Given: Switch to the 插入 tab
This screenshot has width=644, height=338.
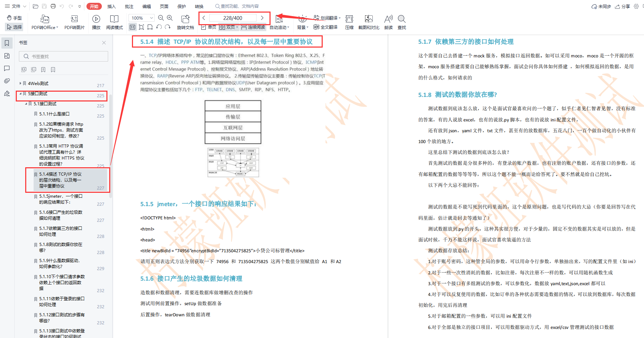Looking at the screenshot, I should 111,6.
